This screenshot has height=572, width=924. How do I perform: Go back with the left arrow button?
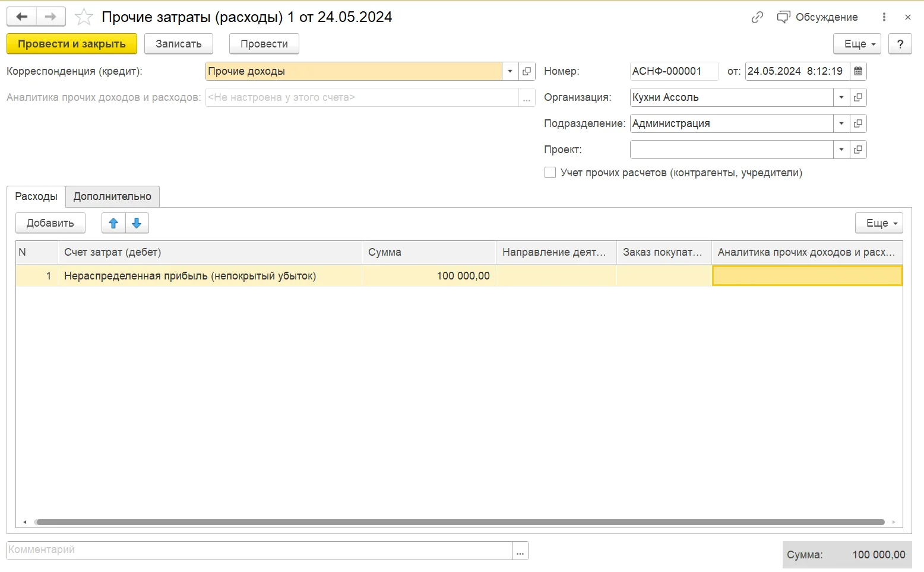[x=22, y=17]
